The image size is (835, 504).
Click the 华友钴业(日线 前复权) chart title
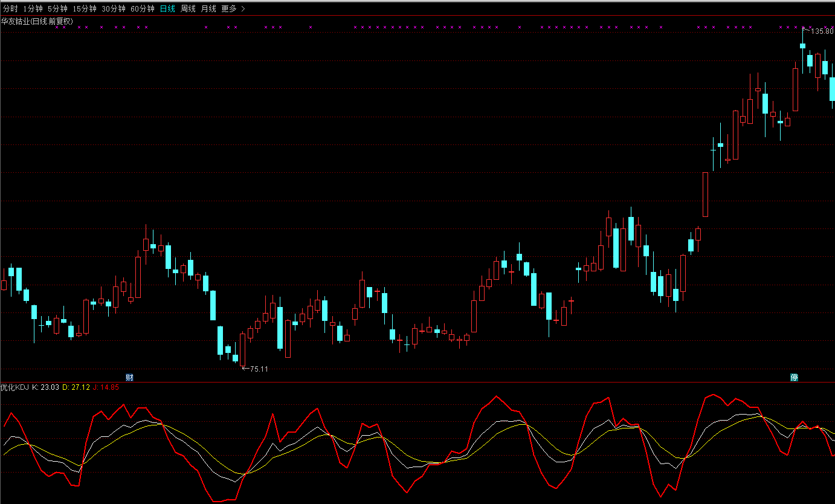(x=37, y=21)
